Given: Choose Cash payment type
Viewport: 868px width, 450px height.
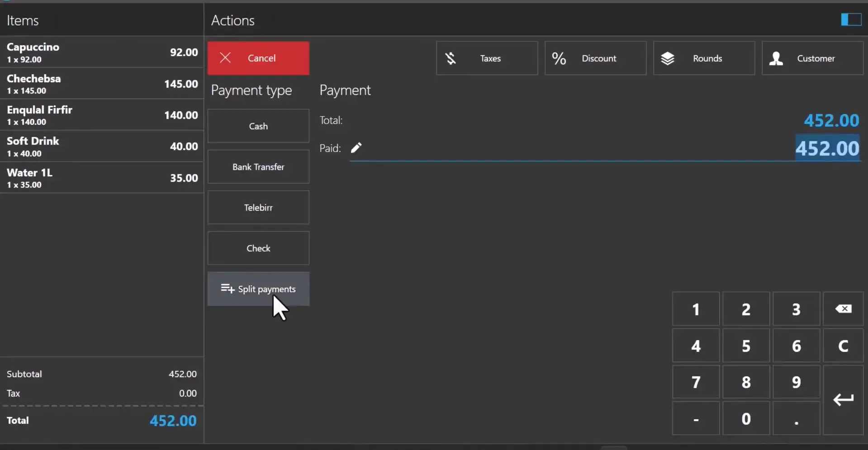Looking at the screenshot, I should [x=258, y=126].
